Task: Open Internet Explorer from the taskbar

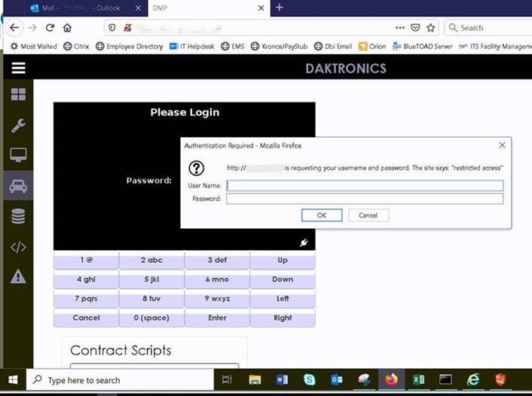Action: (x=473, y=379)
